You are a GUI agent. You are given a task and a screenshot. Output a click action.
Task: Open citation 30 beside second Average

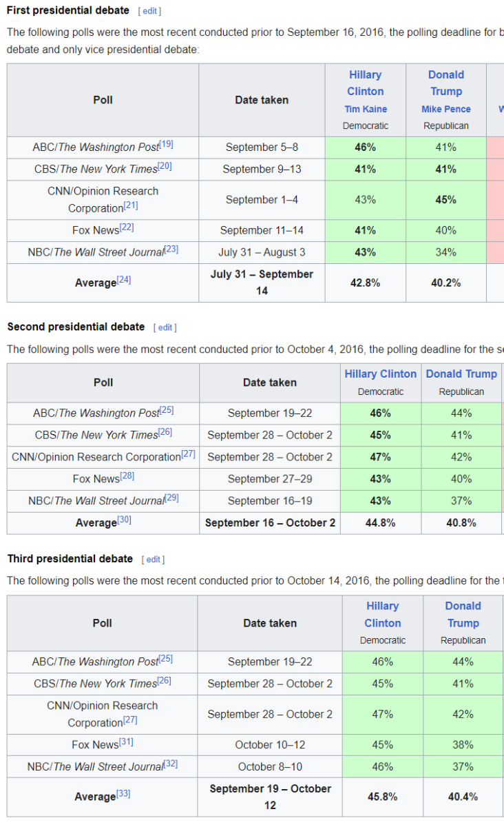(124, 520)
